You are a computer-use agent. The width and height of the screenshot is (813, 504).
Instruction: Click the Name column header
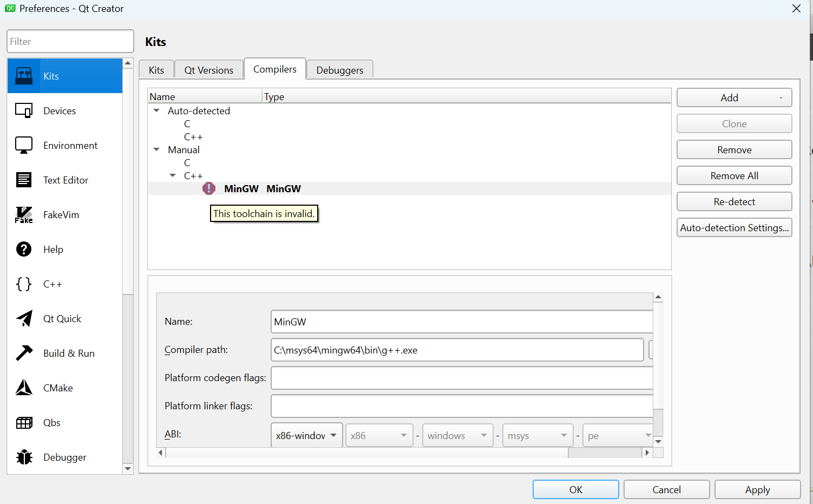pos(205,96)
